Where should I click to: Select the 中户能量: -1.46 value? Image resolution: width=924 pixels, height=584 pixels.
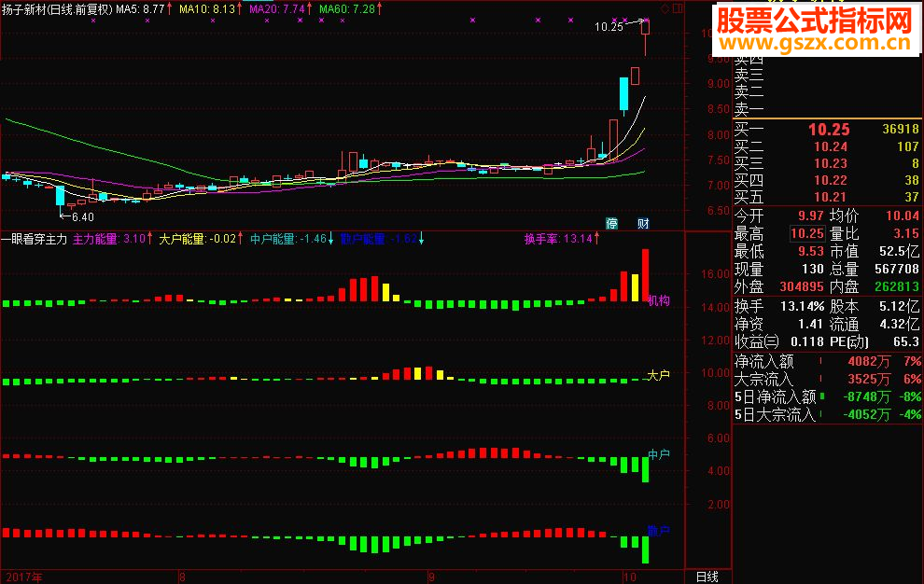pos(291,239)
